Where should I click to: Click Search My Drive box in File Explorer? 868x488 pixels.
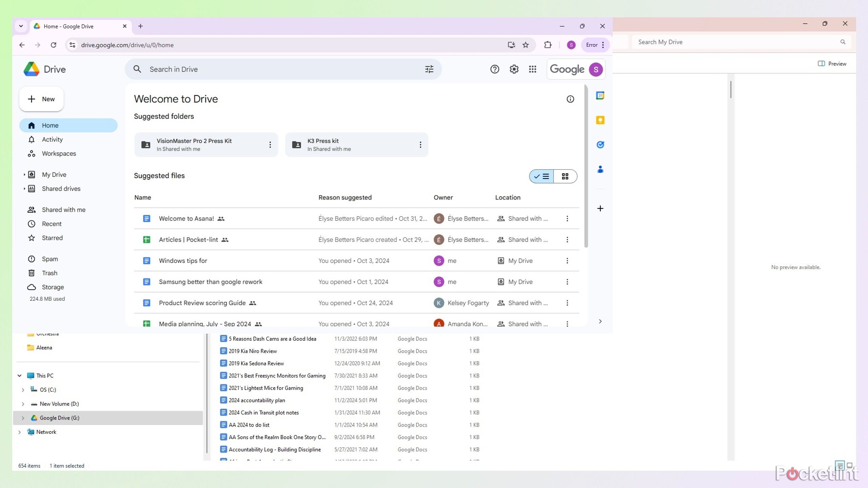741,42
